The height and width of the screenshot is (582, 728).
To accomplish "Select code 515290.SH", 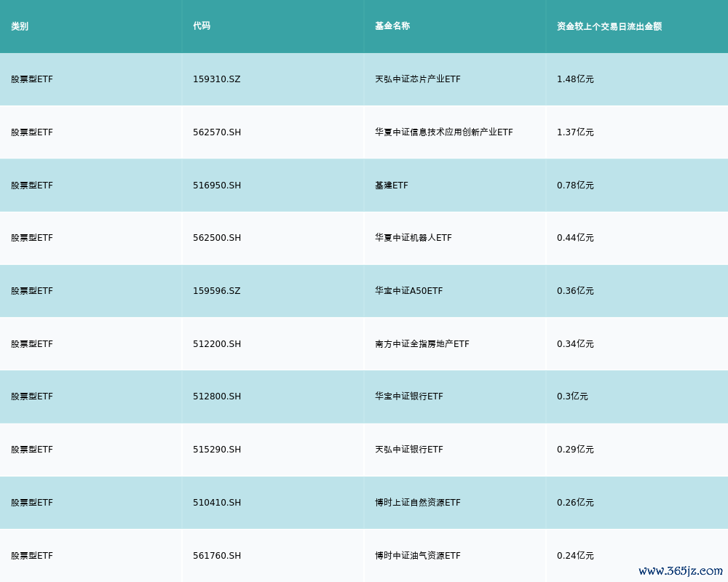I will [x=217, y=450].
